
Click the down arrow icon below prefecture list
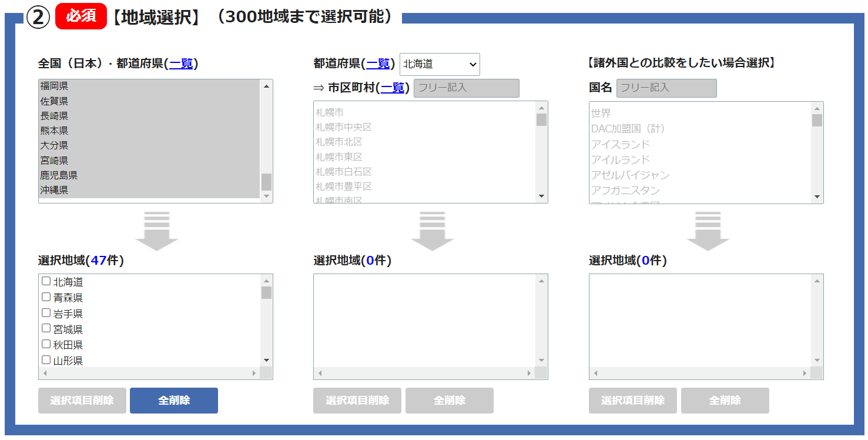coord(156,231)
